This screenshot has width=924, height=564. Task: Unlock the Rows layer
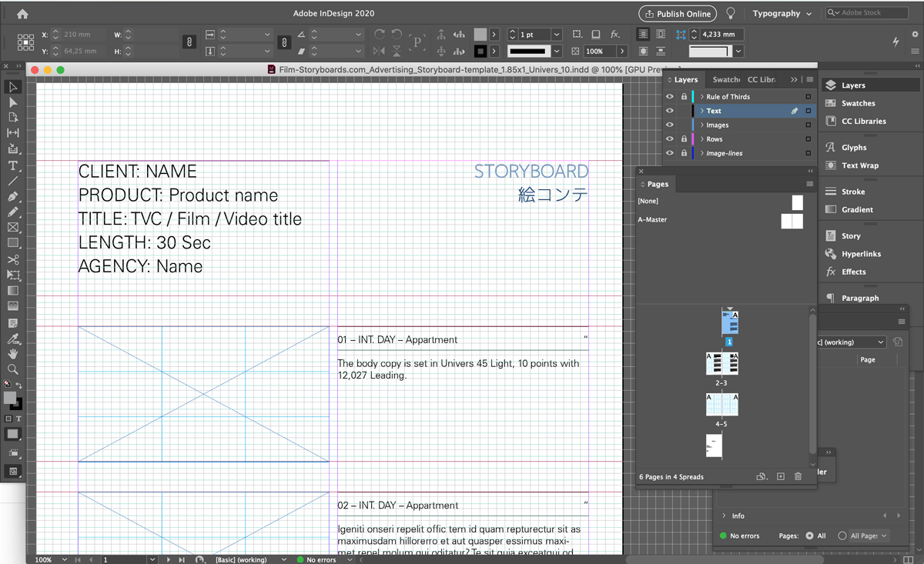click(684, 139)
